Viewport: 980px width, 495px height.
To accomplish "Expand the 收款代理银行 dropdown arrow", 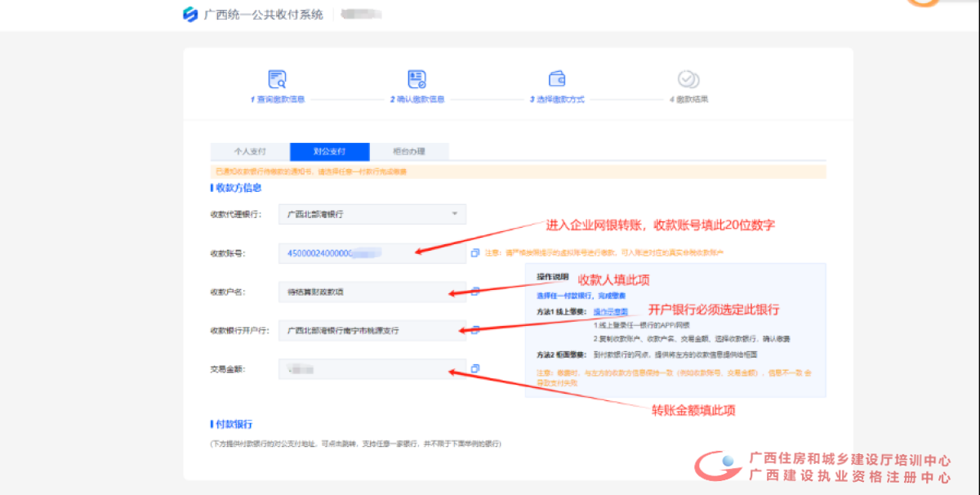I will coord(455,214).
